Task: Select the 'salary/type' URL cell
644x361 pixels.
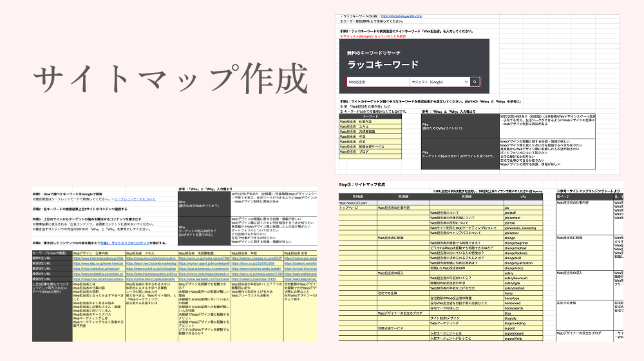Action: click(x=523, y=283)
